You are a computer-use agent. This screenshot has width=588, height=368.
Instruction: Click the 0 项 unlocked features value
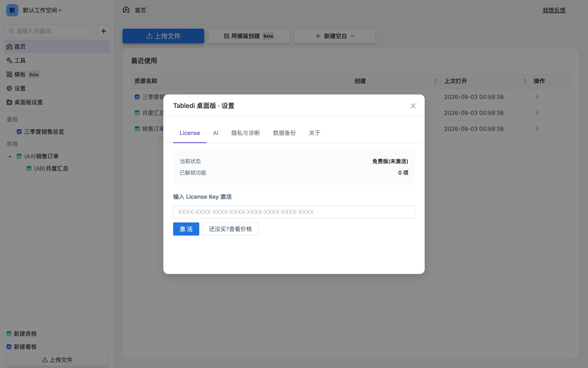pos(403,173)
